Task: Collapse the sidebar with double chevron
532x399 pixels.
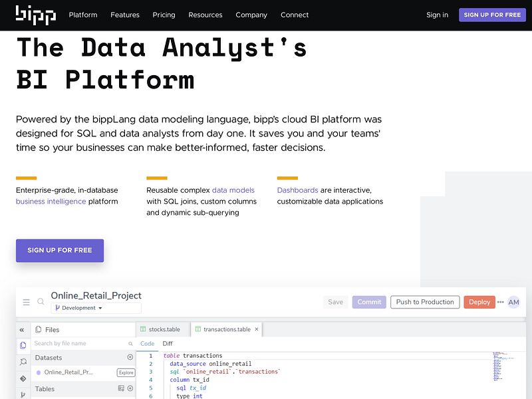Action: click(x=22, y=330)
